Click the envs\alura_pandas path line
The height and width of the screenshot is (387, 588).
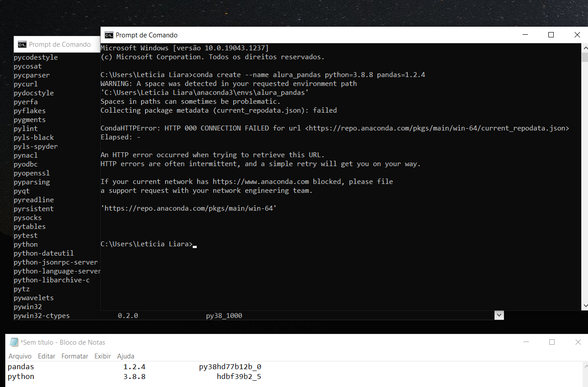click(205, 93)
